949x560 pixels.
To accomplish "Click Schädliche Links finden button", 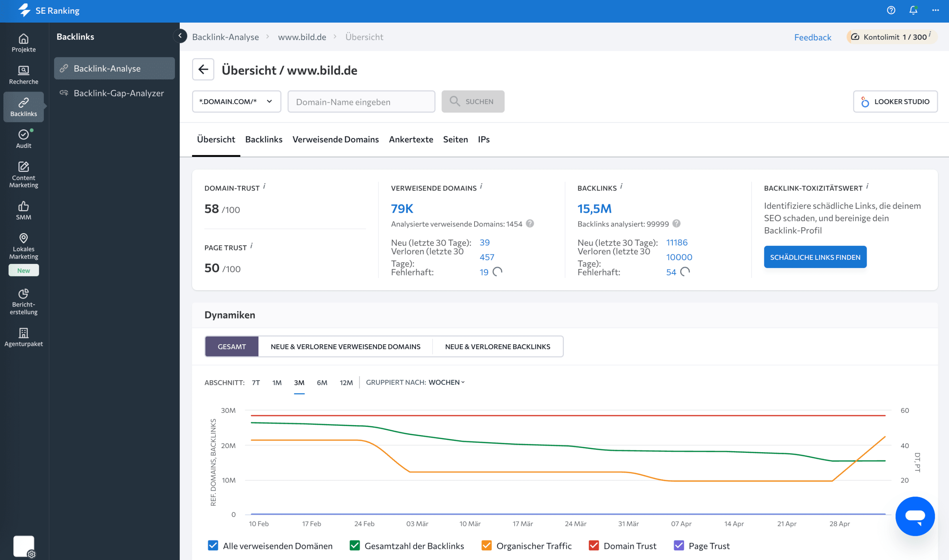I will 815,257.
